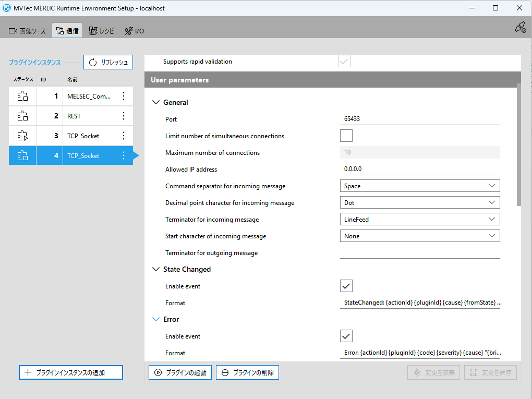532x399 pixels.
Task: Open the three-dot menu for plugin ID 3
Action: pyautogui.click(x=124, y=136)
